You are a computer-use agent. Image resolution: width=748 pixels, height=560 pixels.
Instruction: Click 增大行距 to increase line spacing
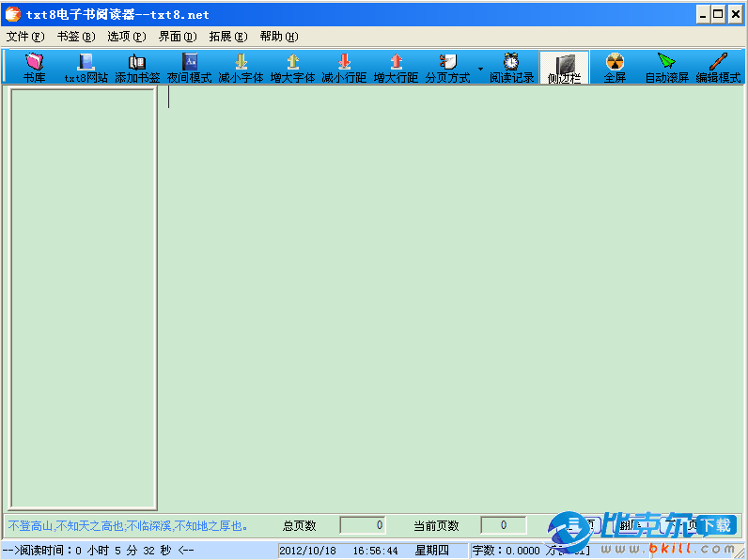coord(396,68)
